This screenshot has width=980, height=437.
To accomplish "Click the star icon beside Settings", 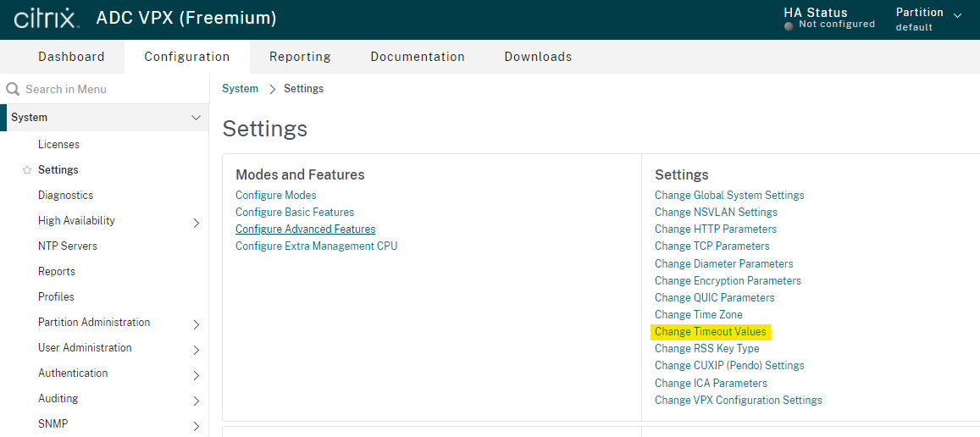I will pos(27,170).
